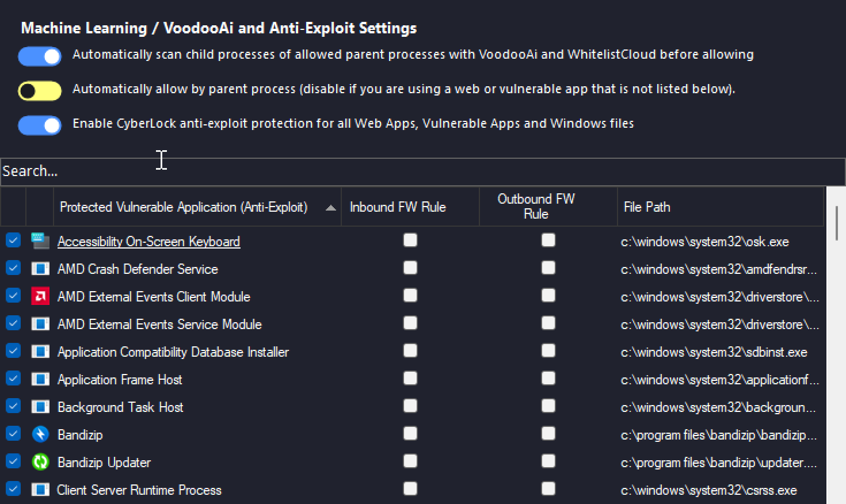Click the AMD External Events Client Module icon
The image size is (846, 504).
[40, 296]
